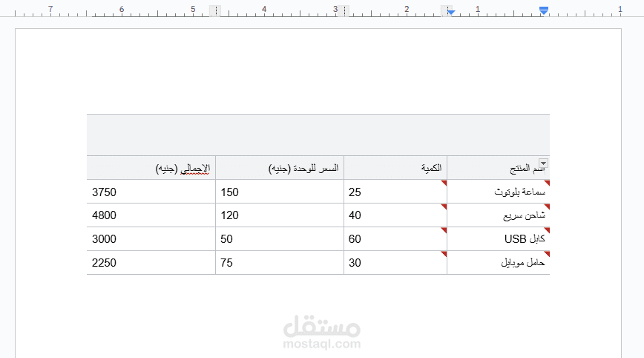Click the unit price cell 120
Image resolution: width=644 pixels, height=358 pixels.
280,215
